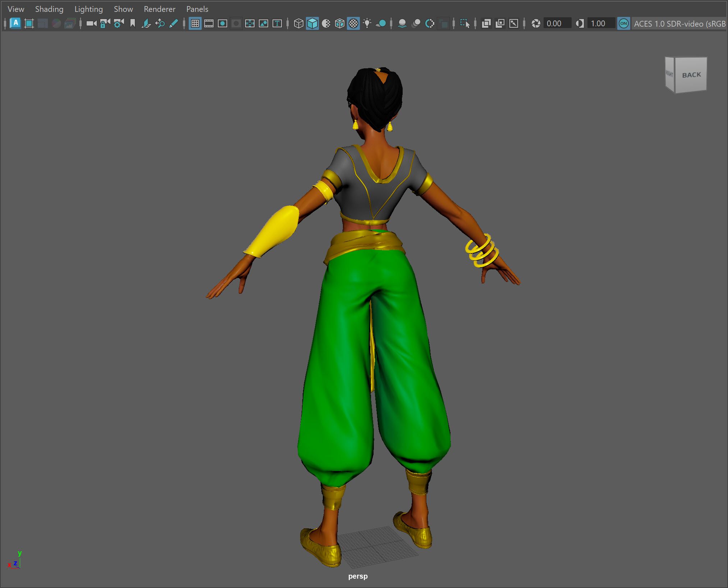
Task: Select the 2D Pan/Zoom tool icon
Action: coord(160,24)
